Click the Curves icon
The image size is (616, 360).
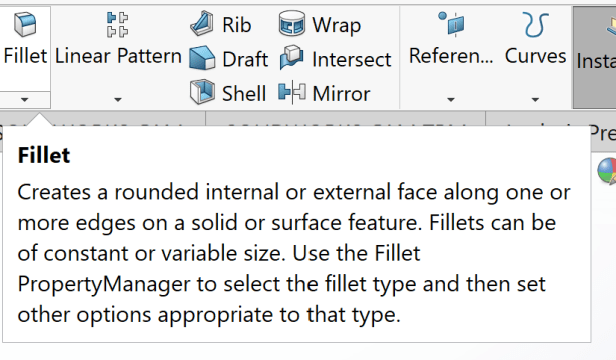(x=535, y=25)
